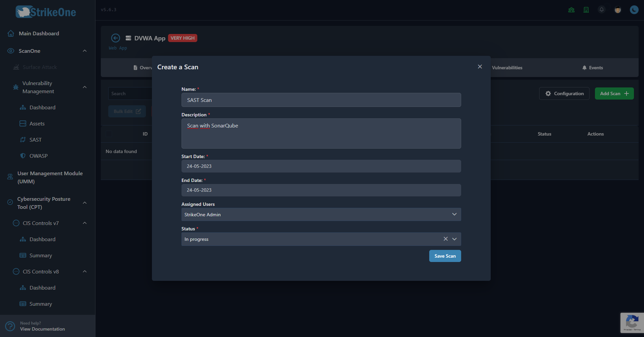Toggle dark mode with the moon button
This screenshot has width=644, height=337.
(x=634, y=10)
